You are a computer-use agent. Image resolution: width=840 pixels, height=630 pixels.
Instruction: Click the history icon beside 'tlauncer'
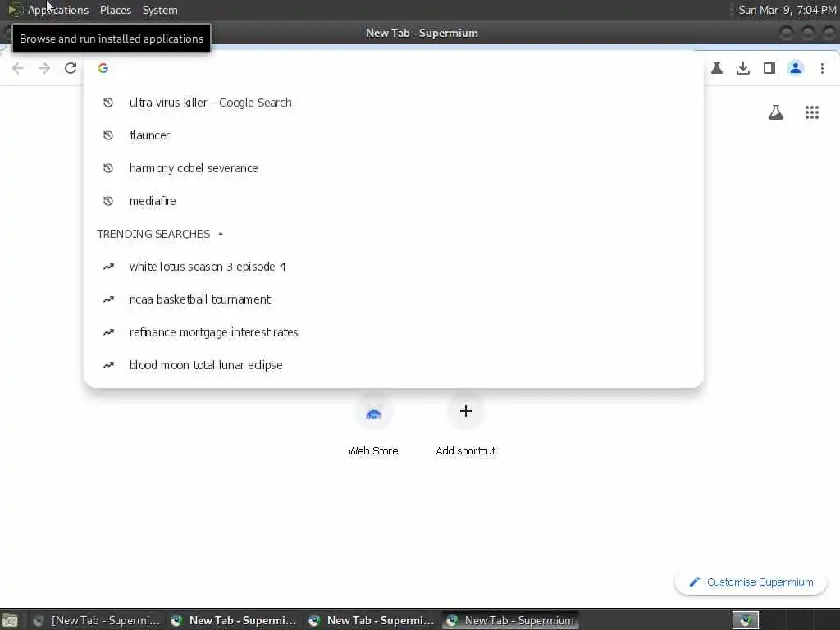click(x=108, y=135)
